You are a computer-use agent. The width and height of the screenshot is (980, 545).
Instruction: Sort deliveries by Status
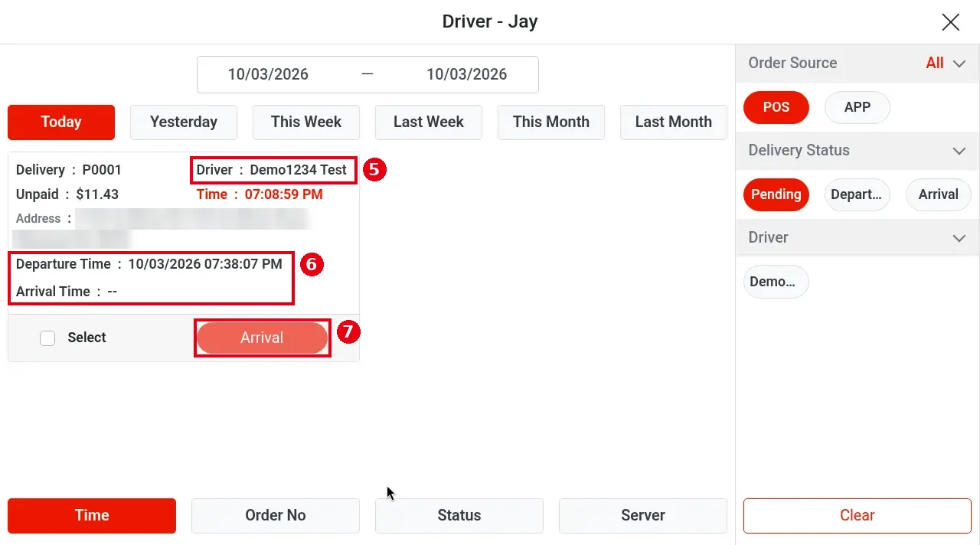459,516
